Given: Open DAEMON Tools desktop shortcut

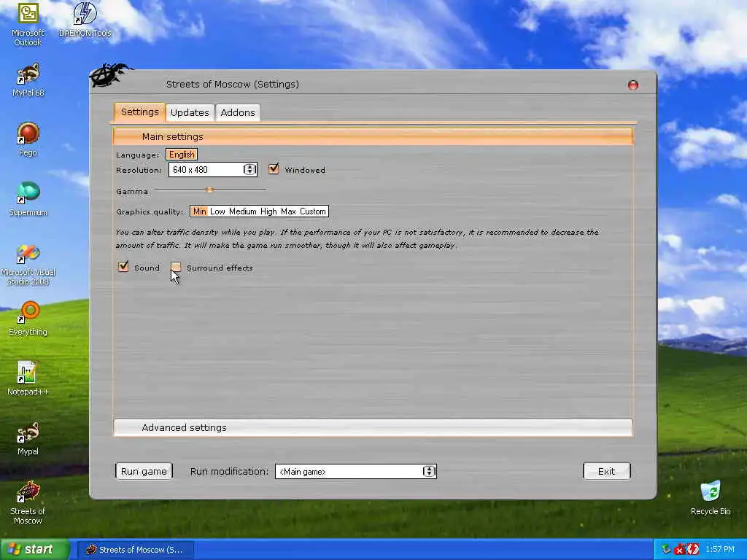Looking at the screenshot, I should pos(85,20).
